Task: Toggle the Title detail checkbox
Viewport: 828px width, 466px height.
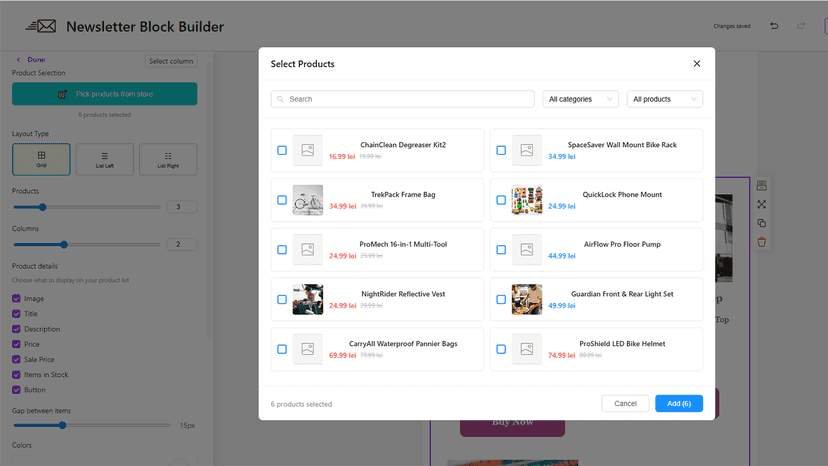Action: [x=16, y=314]
